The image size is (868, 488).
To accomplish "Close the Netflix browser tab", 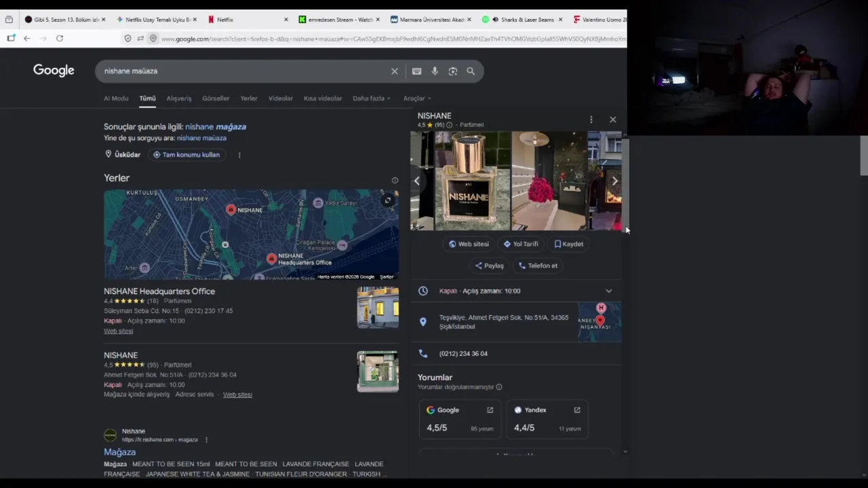I will [x=285, y=20].
